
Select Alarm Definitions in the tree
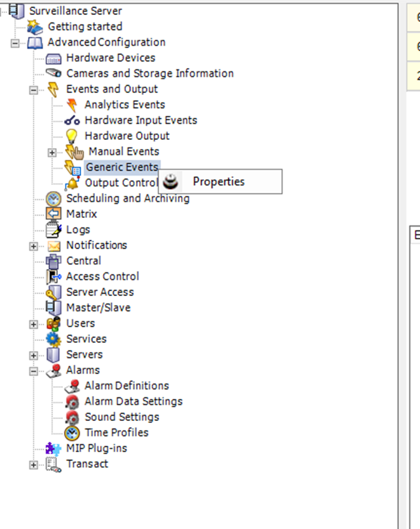[x=127, y=386]
